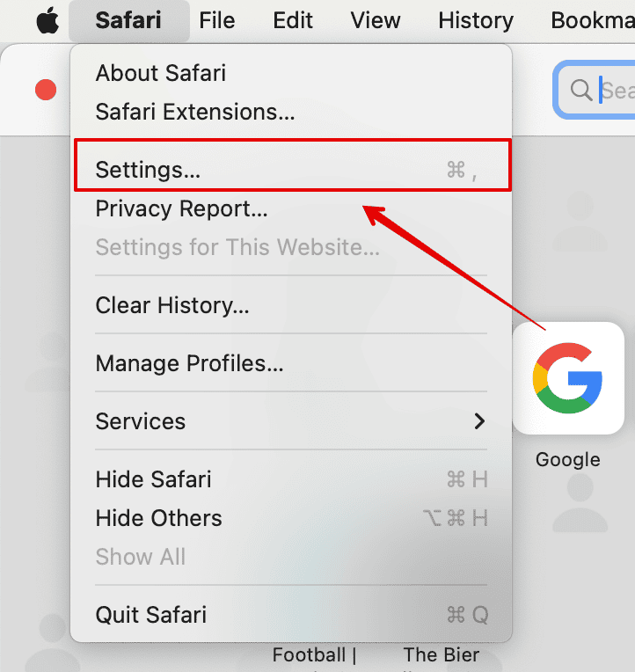Viewport: 635px width, 672px height.
Task: Focus the Safari search address field
Action: coord(595,90)
